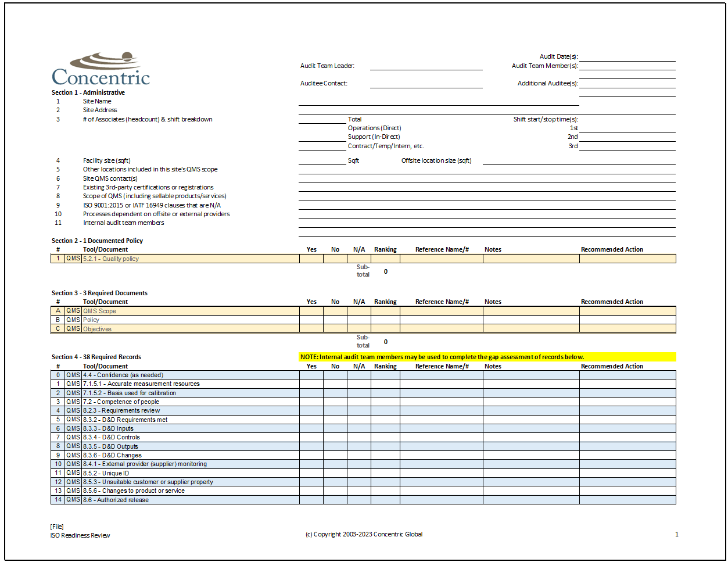
Task: Click the yellow NOTE about internal audit team
Action: (487, 357)
